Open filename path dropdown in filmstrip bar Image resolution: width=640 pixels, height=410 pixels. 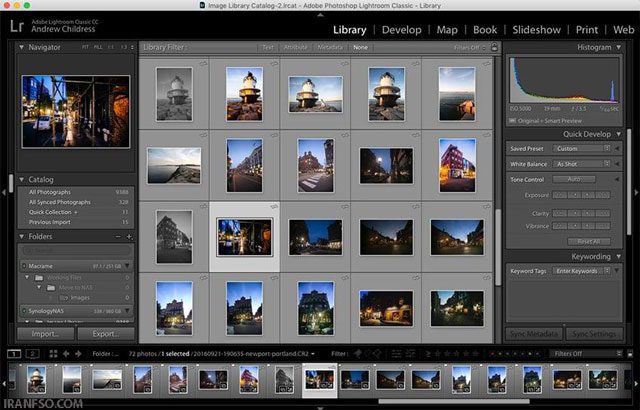click(x=313, y=354)
